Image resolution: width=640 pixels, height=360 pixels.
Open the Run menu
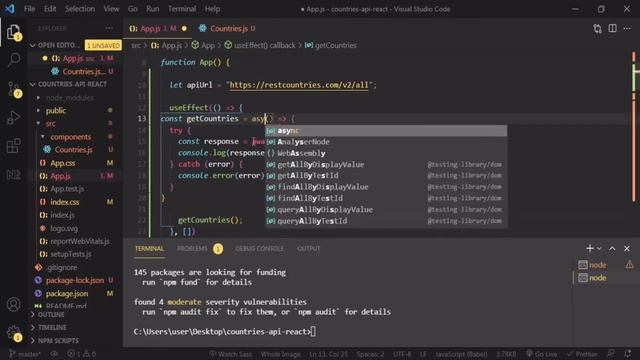(153, 9)
